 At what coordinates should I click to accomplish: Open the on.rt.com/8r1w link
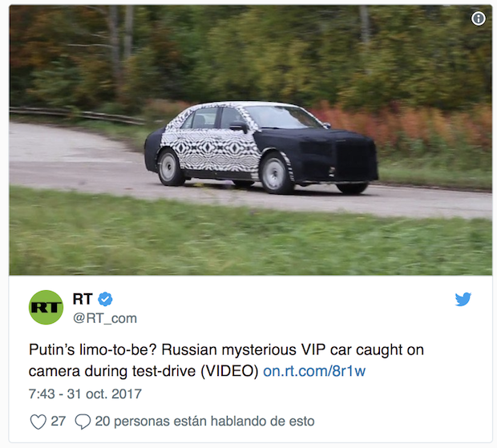click(314, 371)
